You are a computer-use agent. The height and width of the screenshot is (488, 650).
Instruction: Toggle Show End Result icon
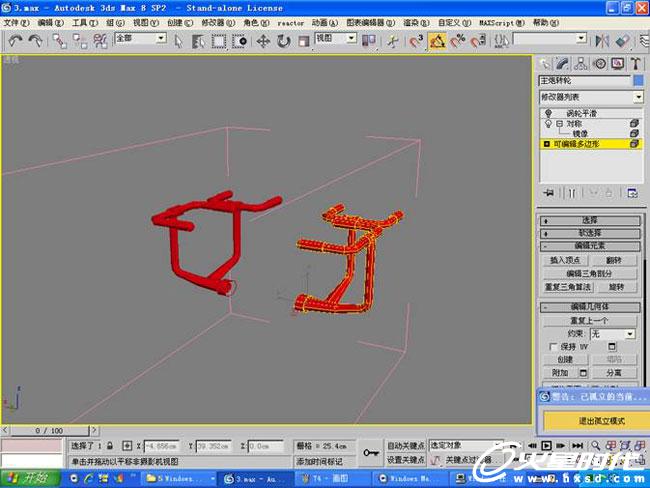point(572,193)
